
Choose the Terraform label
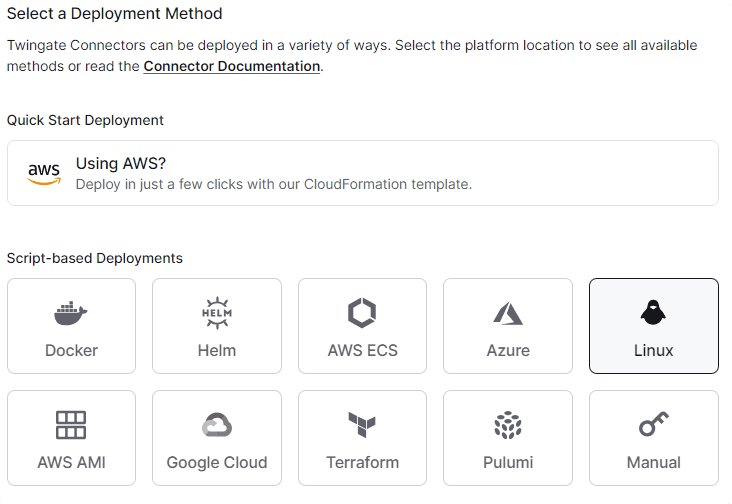click(x=362, y=462)
